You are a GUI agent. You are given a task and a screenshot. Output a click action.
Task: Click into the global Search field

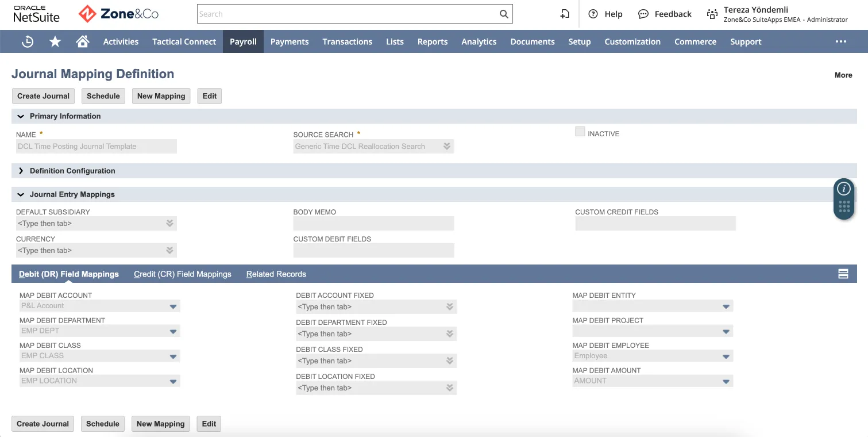pos(347,14)
